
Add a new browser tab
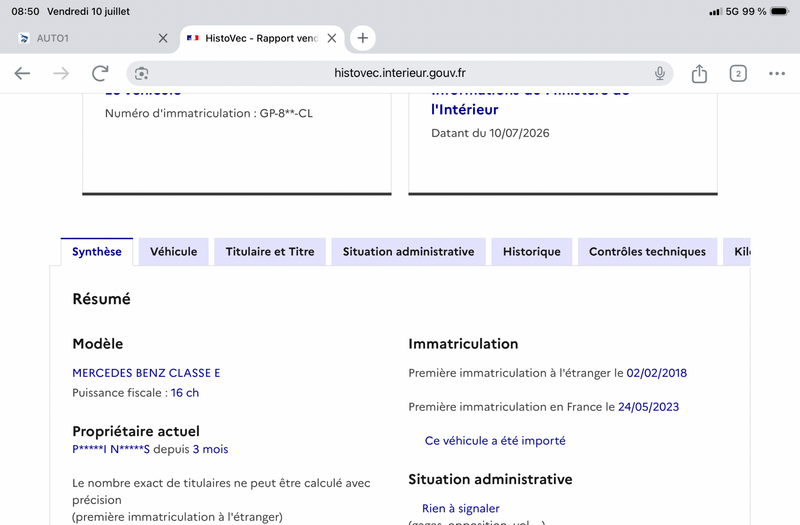[x=362, y=38]
